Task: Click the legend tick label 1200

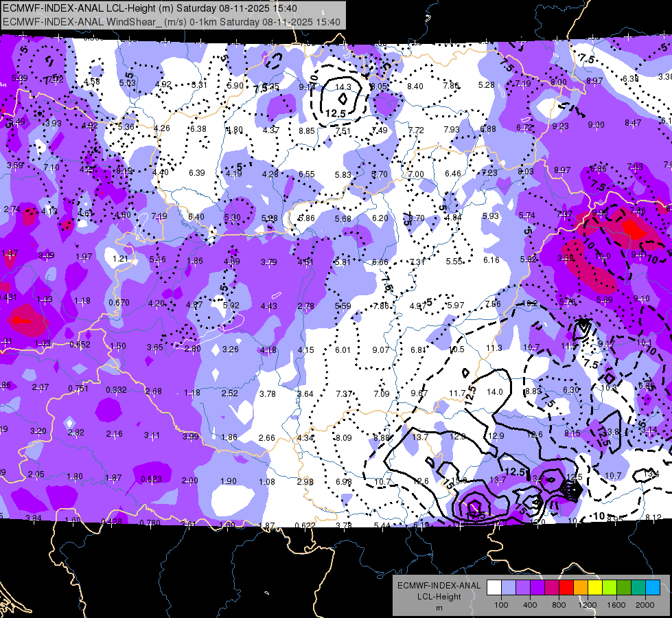Action: (587, 605)
